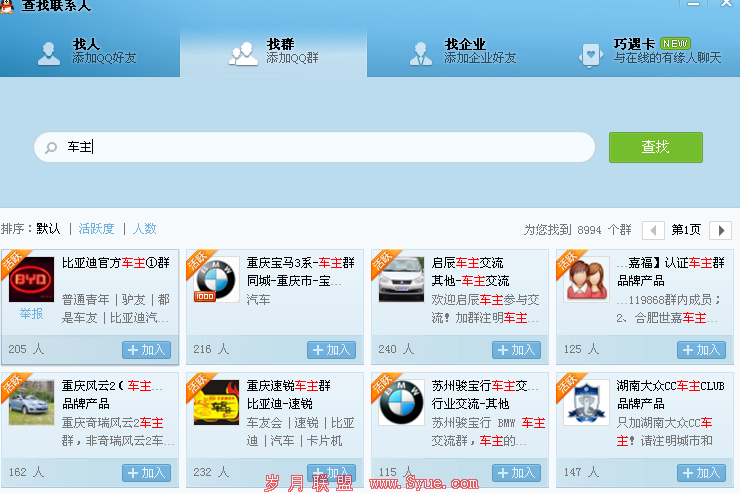740x493 pixels.
Task: Sort results by 活跃度
Action: click(x=97, y=229)
